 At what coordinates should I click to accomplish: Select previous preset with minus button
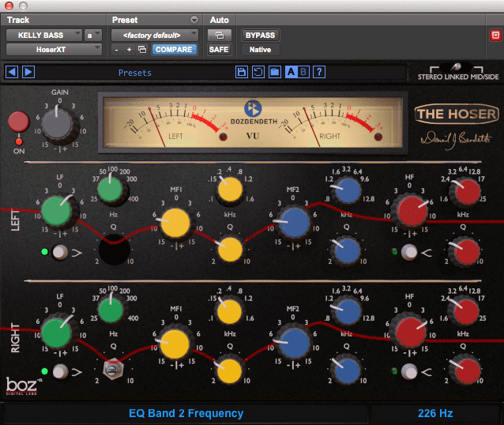click(116, 50)
